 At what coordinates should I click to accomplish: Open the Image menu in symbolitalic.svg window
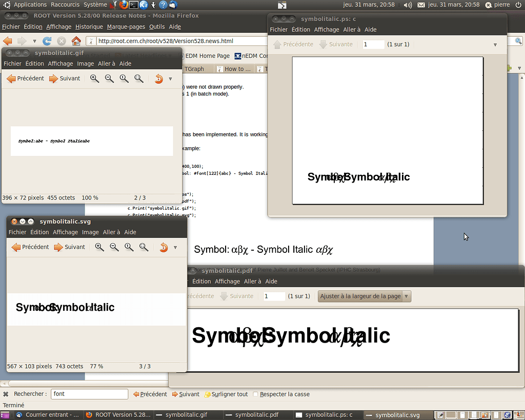[90, 232]
